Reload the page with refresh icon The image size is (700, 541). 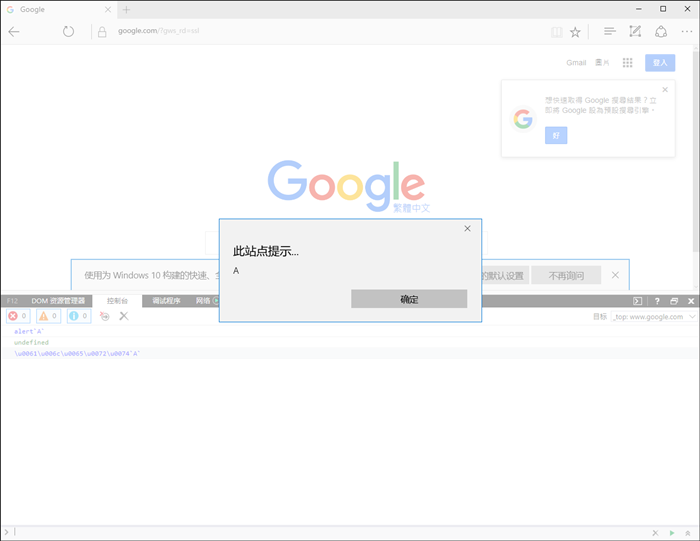point(68,31)
